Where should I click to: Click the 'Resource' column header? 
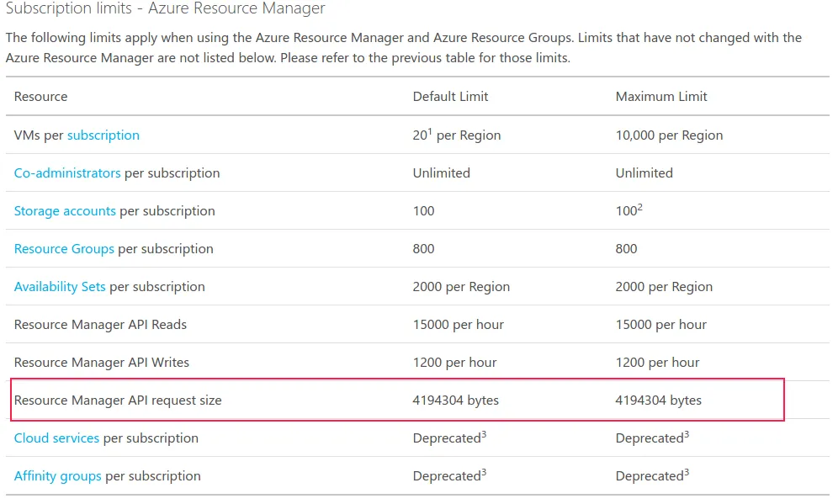click(40, 97)
